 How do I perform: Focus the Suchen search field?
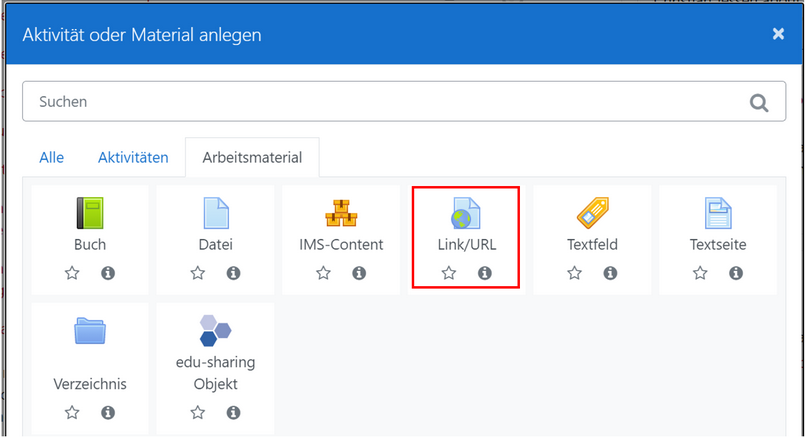coord(380,102)
